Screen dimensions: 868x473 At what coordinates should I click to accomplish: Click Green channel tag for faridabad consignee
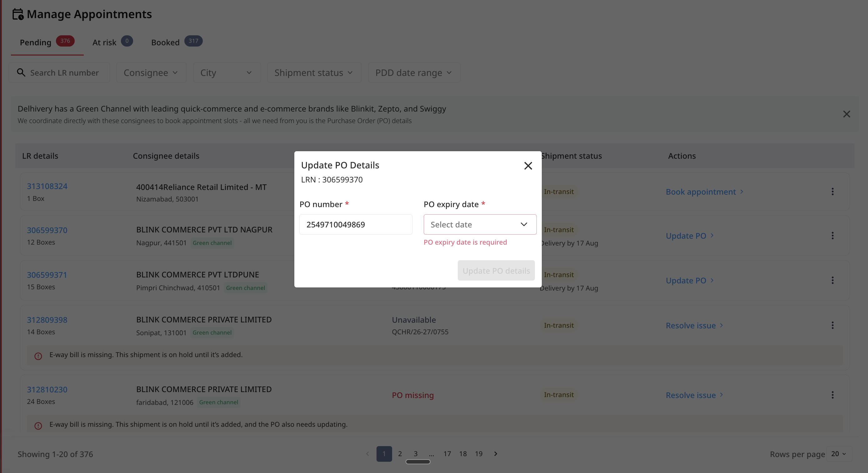(219, 402)
